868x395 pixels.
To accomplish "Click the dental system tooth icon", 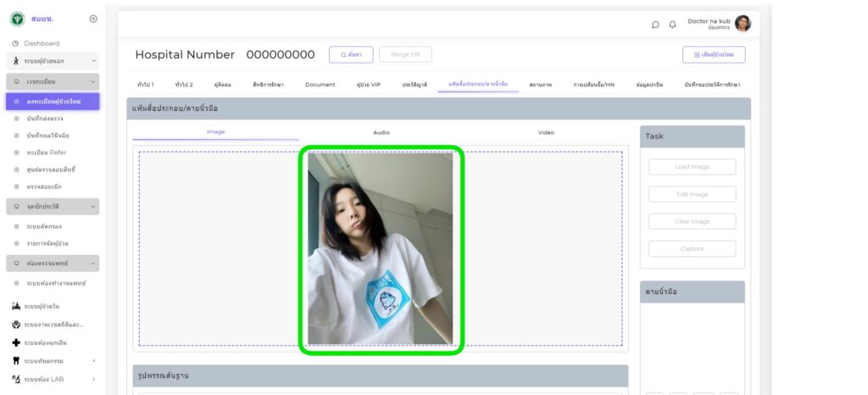I will (x=16, y=360).
